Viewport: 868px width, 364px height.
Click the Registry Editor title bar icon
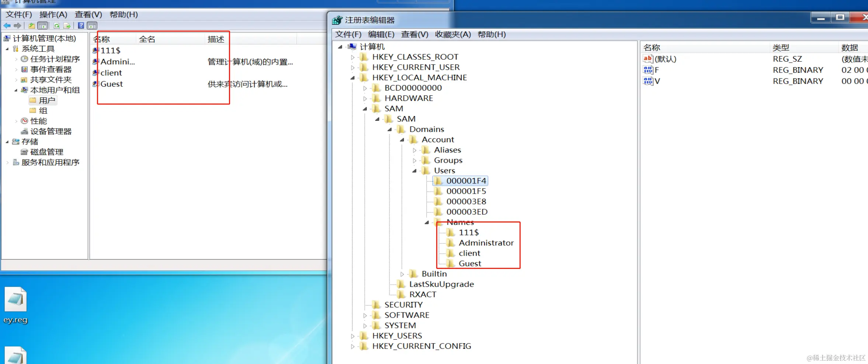point(337,20)
